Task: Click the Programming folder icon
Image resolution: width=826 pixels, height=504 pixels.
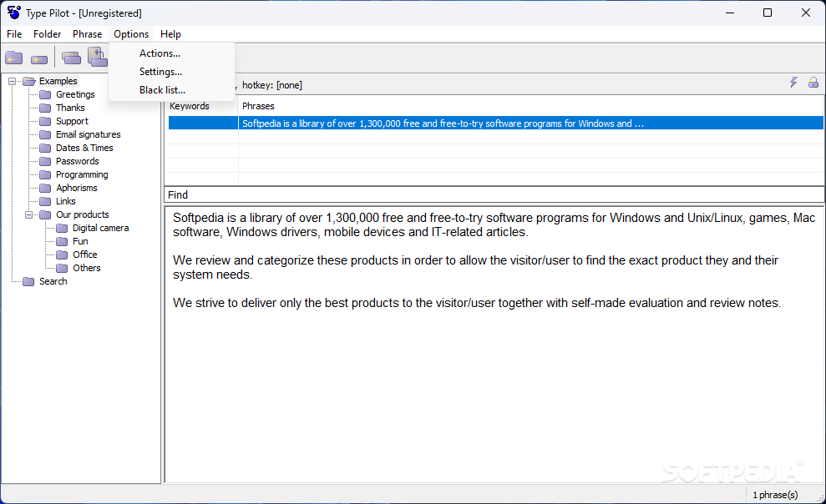Action: [46, 174]
